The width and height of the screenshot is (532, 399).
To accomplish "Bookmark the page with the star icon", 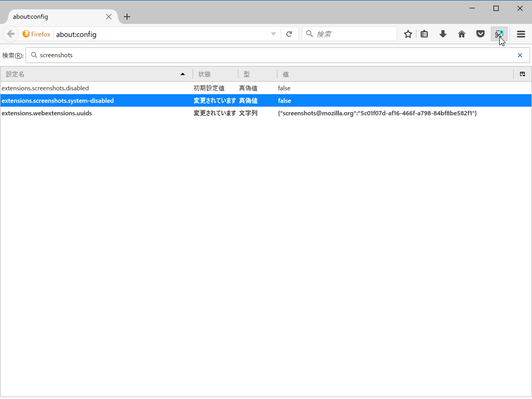I will [408, 33].
